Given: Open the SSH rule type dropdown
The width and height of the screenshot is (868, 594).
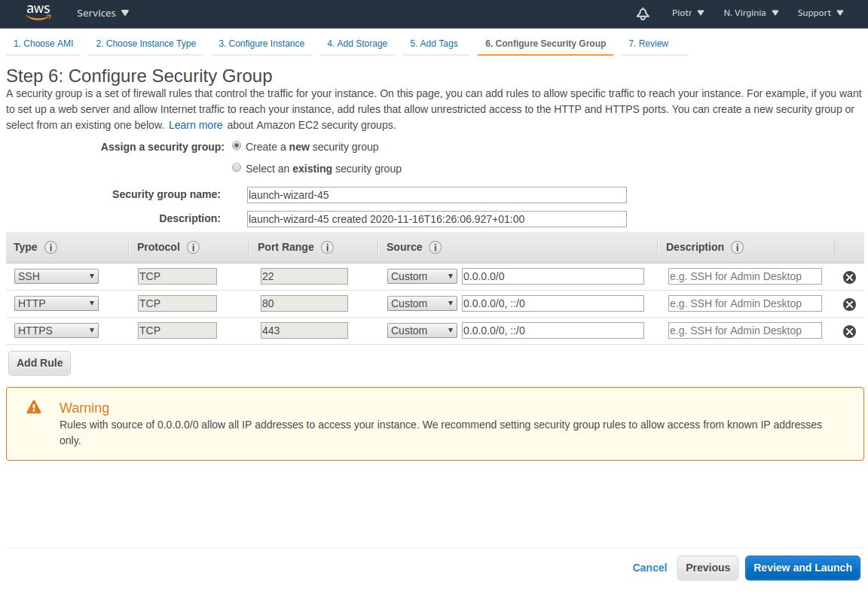Looking at the screenshot, I should pyautogui.click(x=57, y=276).
